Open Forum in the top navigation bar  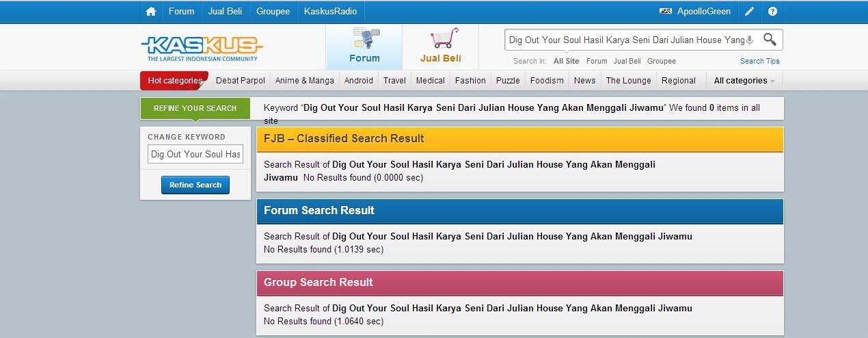182,12
